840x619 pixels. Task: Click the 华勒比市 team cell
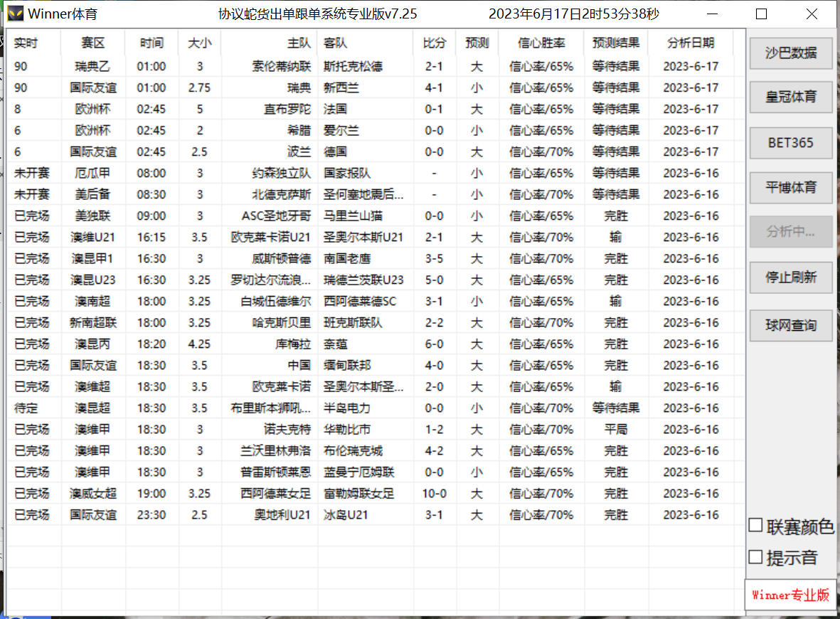346,429
